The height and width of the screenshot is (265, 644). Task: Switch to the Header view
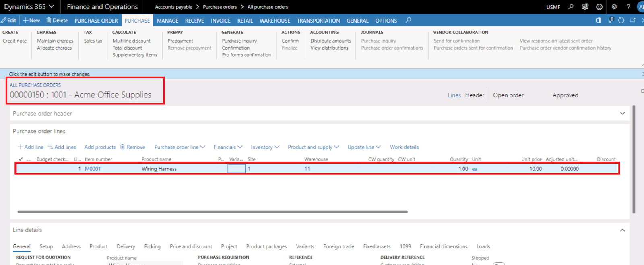point(475,95)
